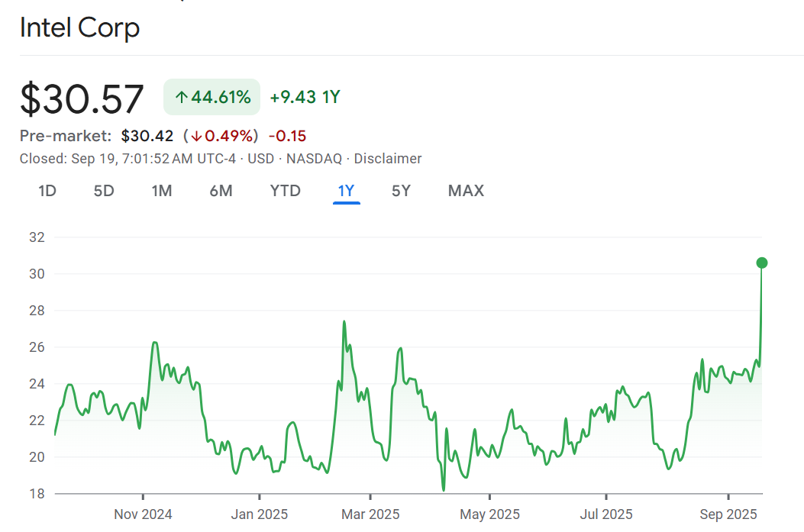
Task: Click the Nov 2024 axis label
Action: point(143,514)
